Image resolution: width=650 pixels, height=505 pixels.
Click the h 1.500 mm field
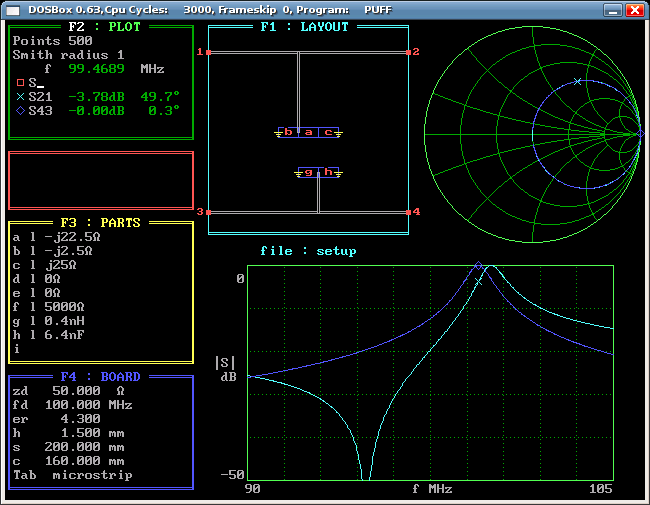tap(68, 433)
